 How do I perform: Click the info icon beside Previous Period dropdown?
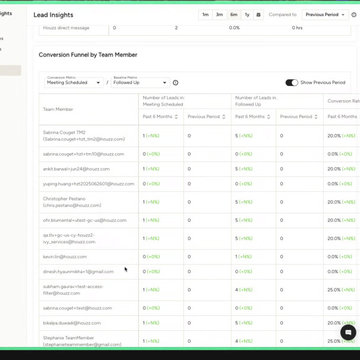coord(354,15)
